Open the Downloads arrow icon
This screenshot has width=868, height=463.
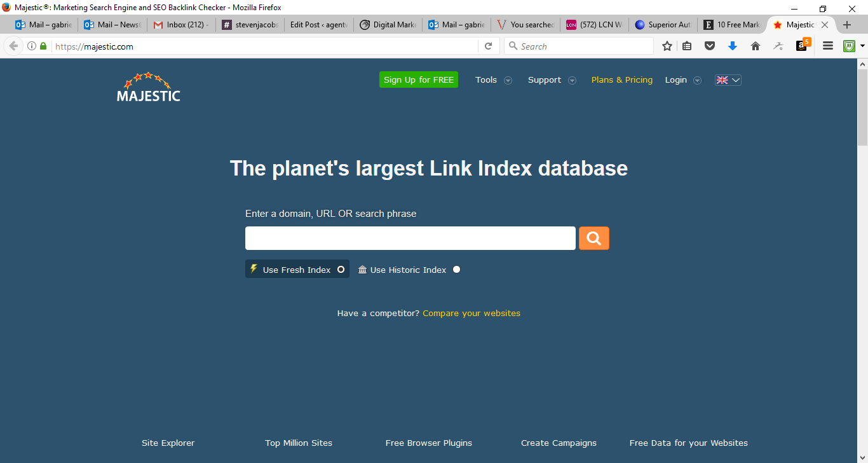pos(733,46)
